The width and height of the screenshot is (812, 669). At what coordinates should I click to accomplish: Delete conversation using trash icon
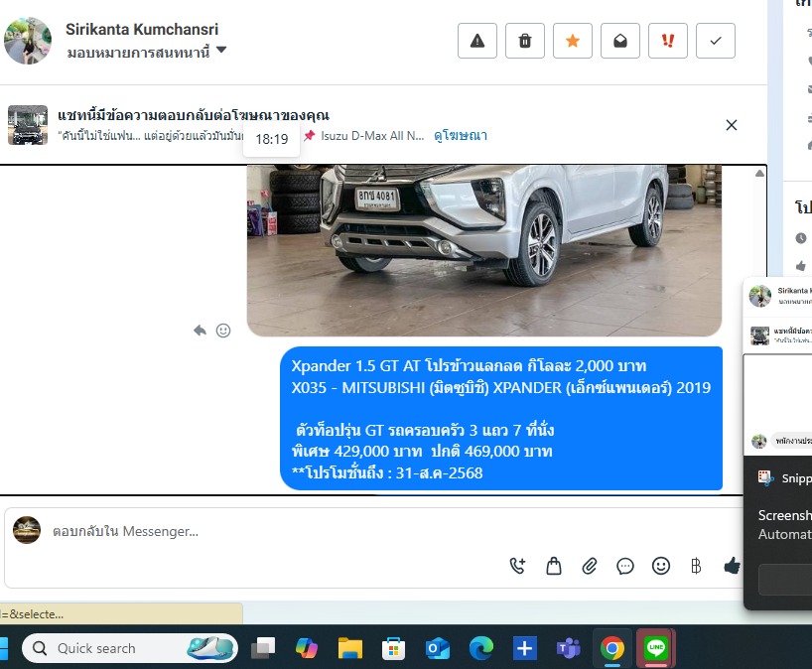(x=524, y=41)
